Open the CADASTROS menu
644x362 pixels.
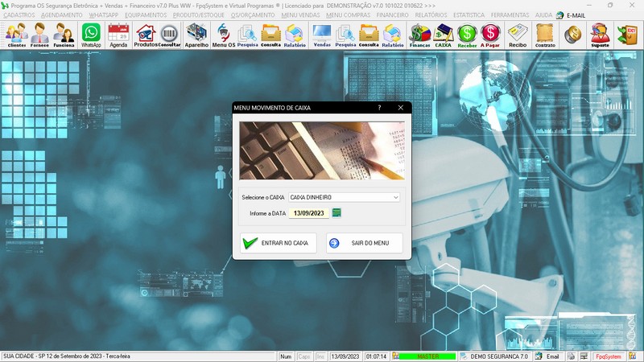pyautogui.click(x=19, y=14)
